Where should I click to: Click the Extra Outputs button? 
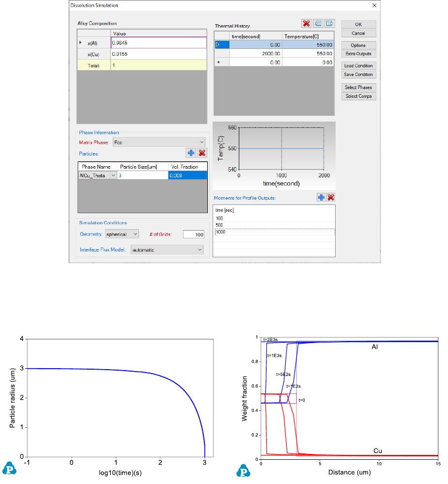[358, 54]
